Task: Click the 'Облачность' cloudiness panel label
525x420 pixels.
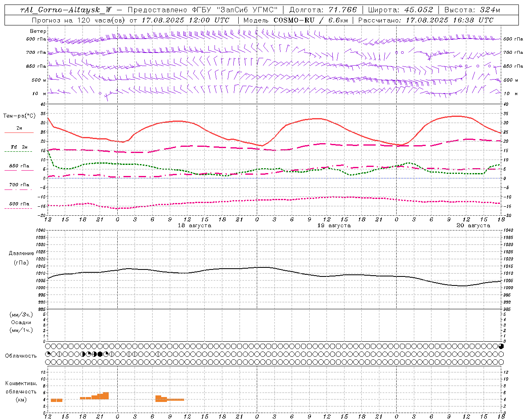Action: [21, 356]
